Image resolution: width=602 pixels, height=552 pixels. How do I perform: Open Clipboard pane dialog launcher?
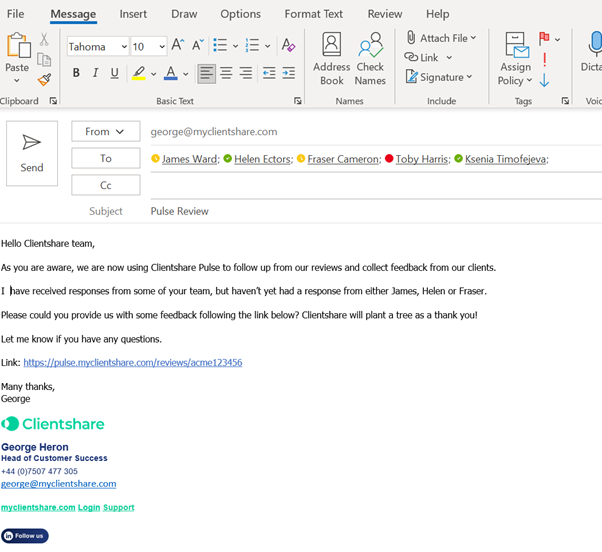(x=53, y=101)
